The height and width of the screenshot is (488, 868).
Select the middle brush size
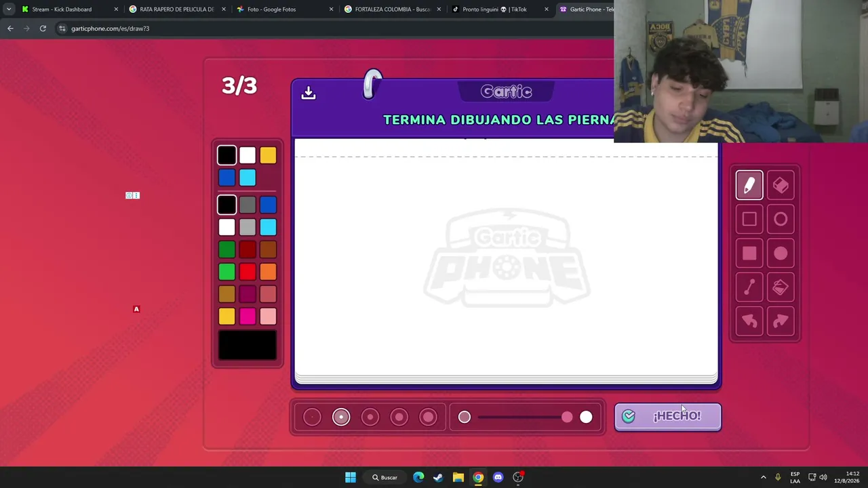[x=370, y=417]
